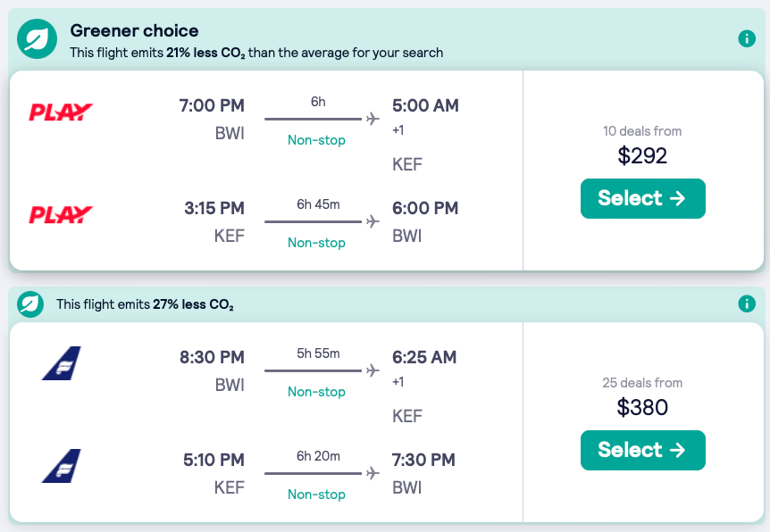Click PLAY airline logo on 7:00 PM flight

(61, 112)
